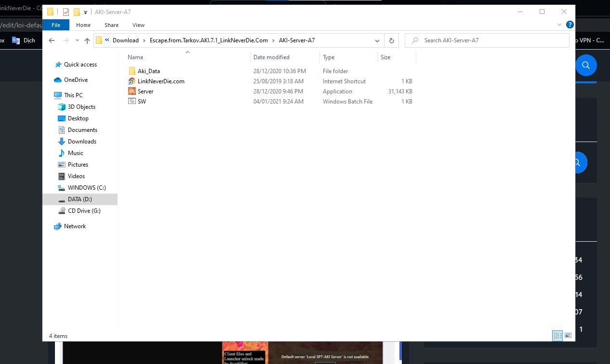Click the Download breadcrumb in address bar
The height and width of the screenshot is (364, 610).
pos(126,40)
